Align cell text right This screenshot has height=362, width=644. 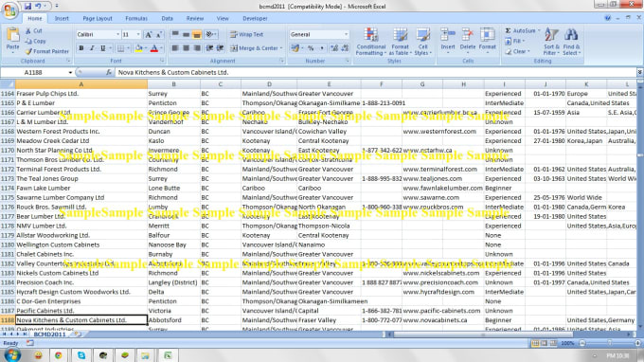(x=197, y=48)
